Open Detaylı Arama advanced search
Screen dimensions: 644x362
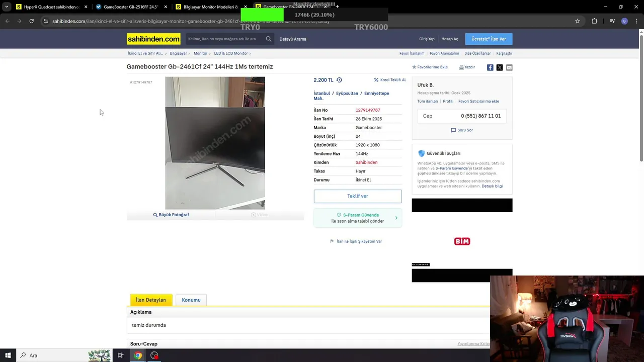coord(293,39)
